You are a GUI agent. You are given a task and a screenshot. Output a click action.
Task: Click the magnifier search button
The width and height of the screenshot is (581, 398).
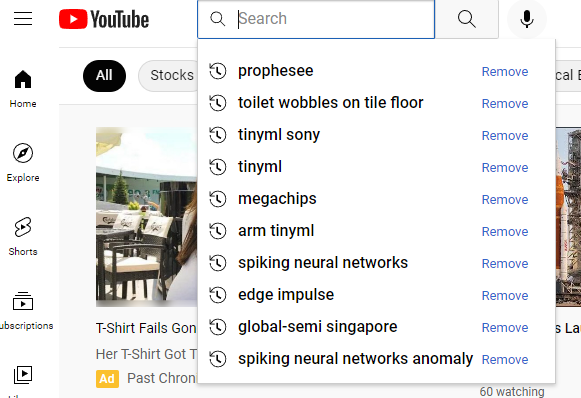tap(467, 19)
